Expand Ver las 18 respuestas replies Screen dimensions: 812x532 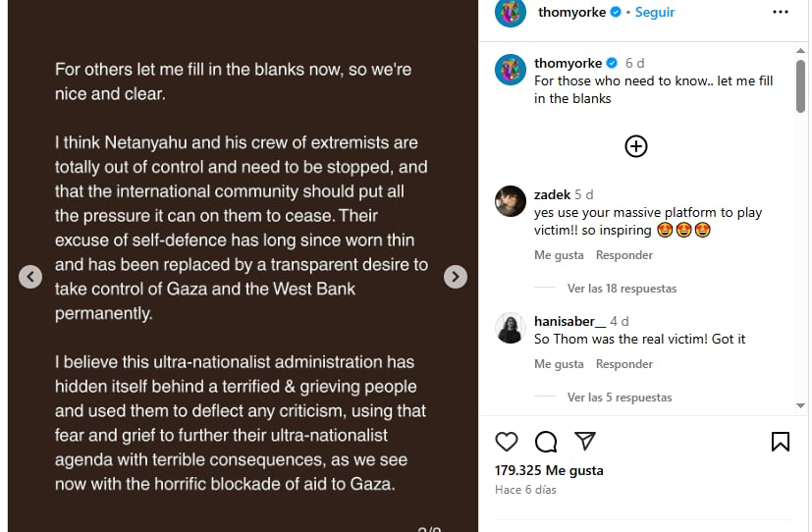pyautogui.click(x=622, y=289)
